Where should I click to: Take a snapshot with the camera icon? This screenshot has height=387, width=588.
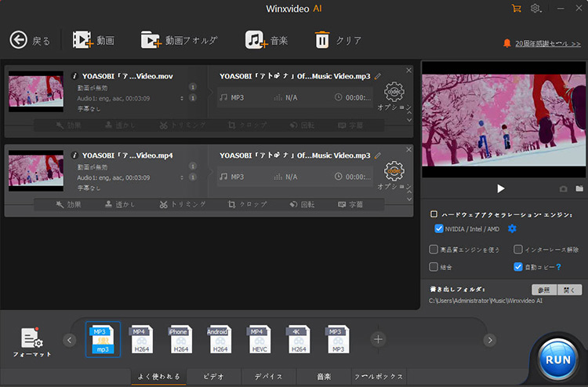click(x=563, y=189)
